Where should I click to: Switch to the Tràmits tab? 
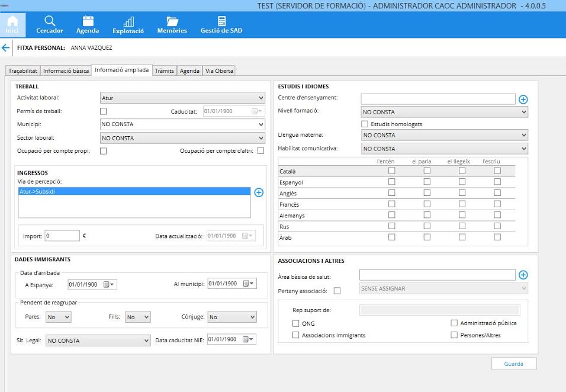click(x=164, y=71)
